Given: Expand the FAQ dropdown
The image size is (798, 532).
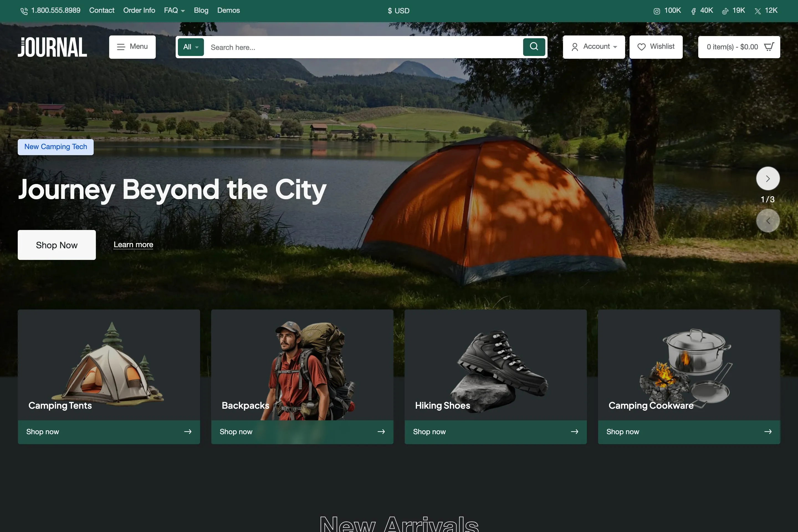Looking at the screenshot, I should click(x=174, y=11).
